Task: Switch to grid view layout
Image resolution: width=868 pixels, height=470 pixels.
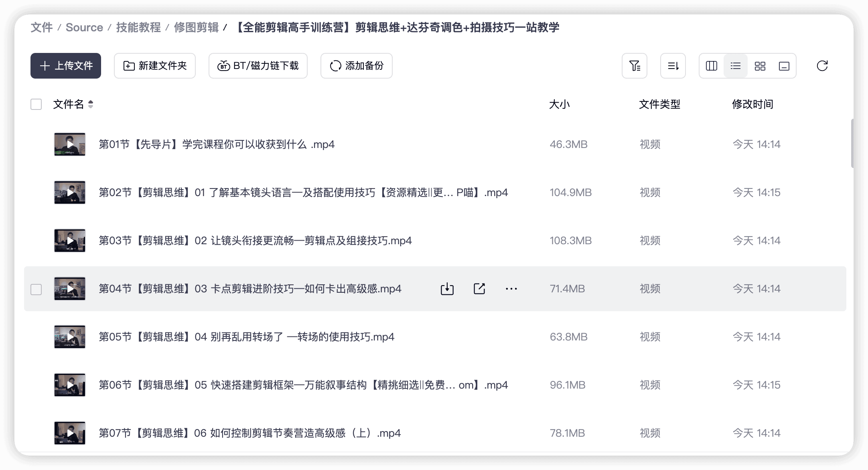Action: coord(759,66)
